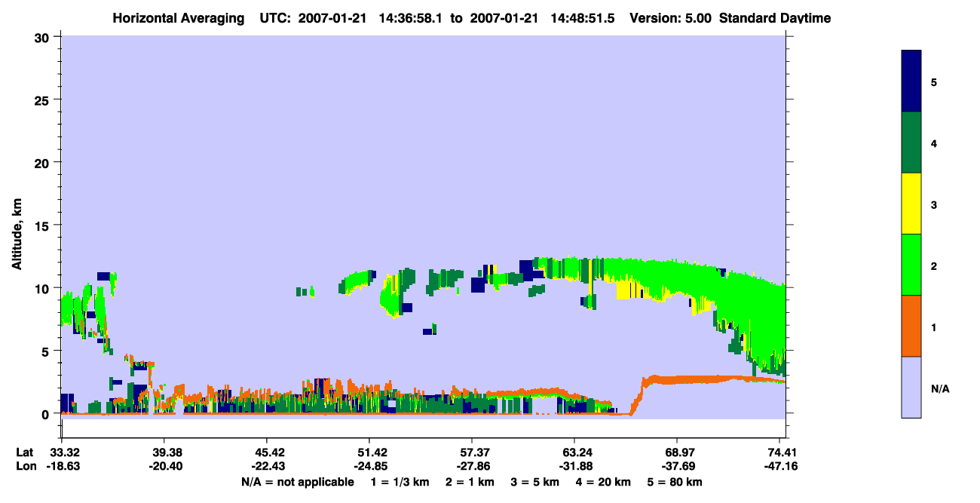Click the y-axis tick label 30
The image size is (980, 503).
(x=44, y=38)
